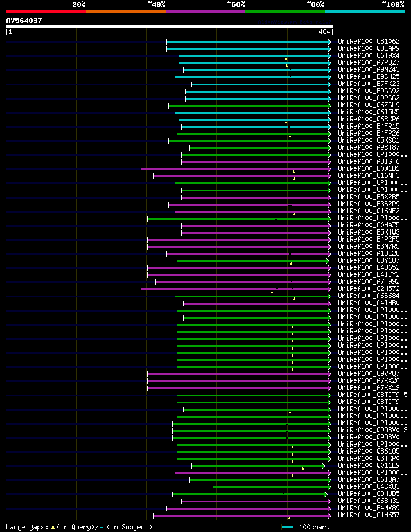This screenshot has width=411, height=532.
Task: Open hit UniRef100_A9NZ43
Action: pos(369,69)
